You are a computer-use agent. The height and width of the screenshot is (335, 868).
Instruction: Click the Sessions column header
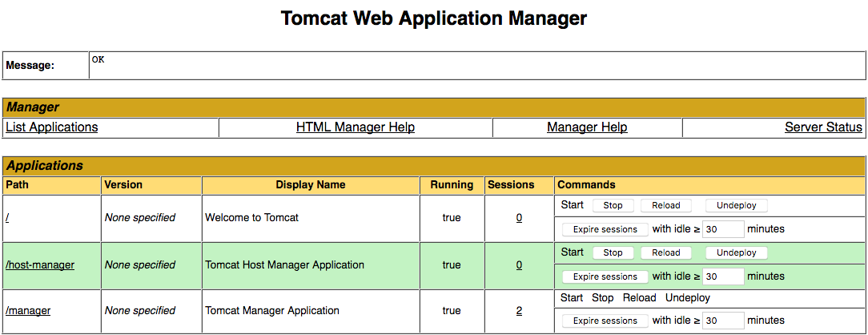[511, 185]
